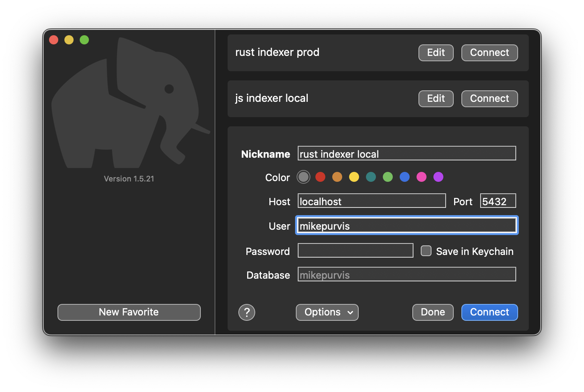Select the purple color swatch

438,177
